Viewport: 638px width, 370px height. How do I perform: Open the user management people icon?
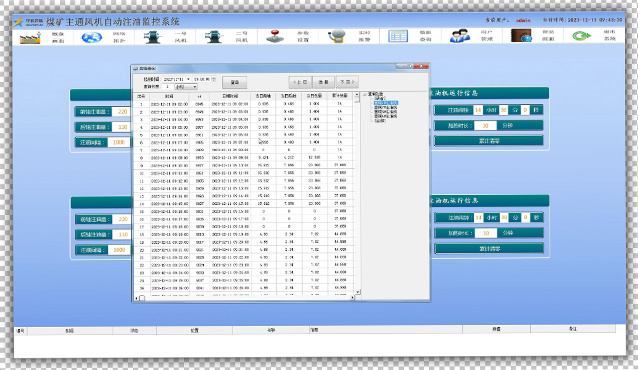[x=459, y=36]
